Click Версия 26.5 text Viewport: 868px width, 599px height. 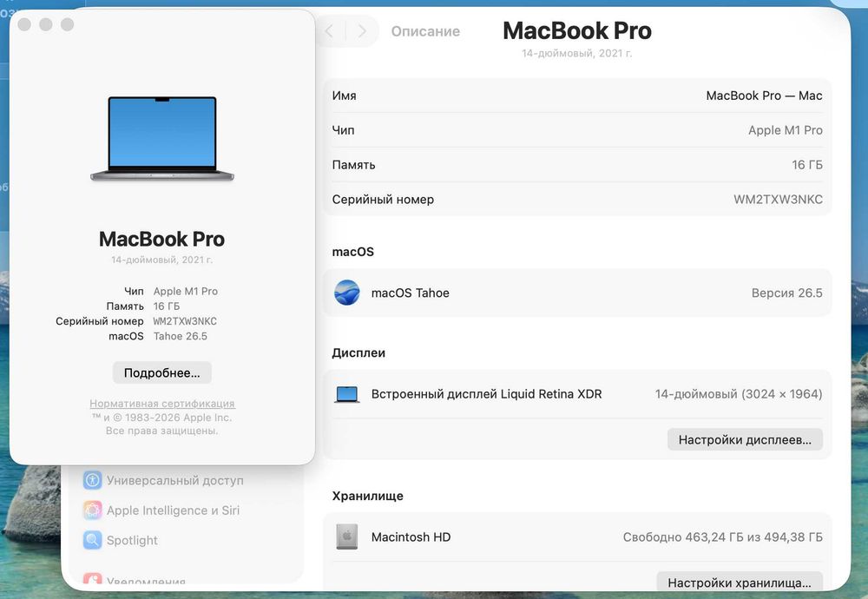coord(786,293)
